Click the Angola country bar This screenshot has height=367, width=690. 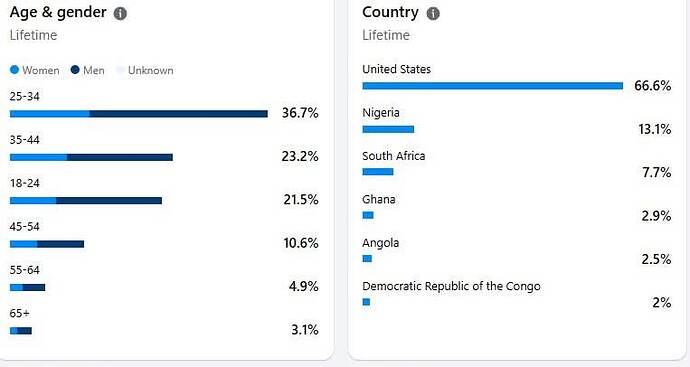point(367,258)
